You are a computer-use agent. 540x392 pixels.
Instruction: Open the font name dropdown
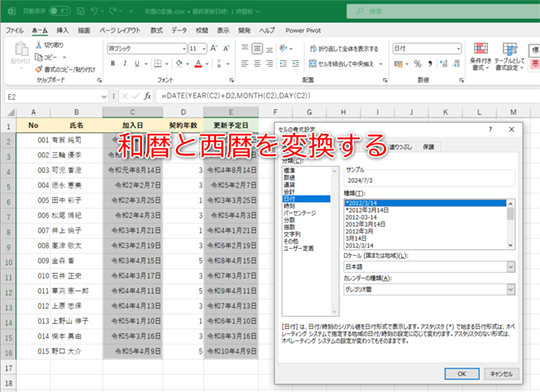click(x=184, y=49)
